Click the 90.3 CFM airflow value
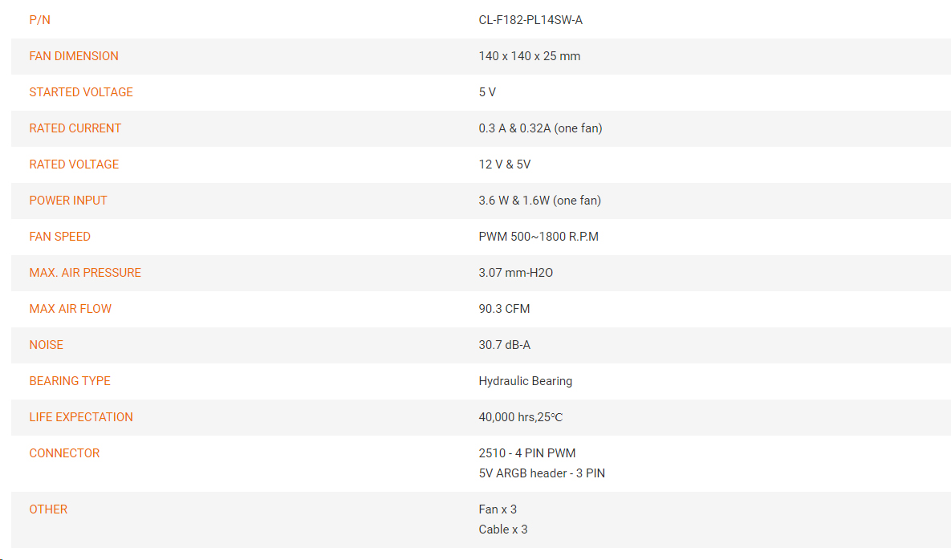This screenshot has width=951, height=560. (x=504, y=309)
